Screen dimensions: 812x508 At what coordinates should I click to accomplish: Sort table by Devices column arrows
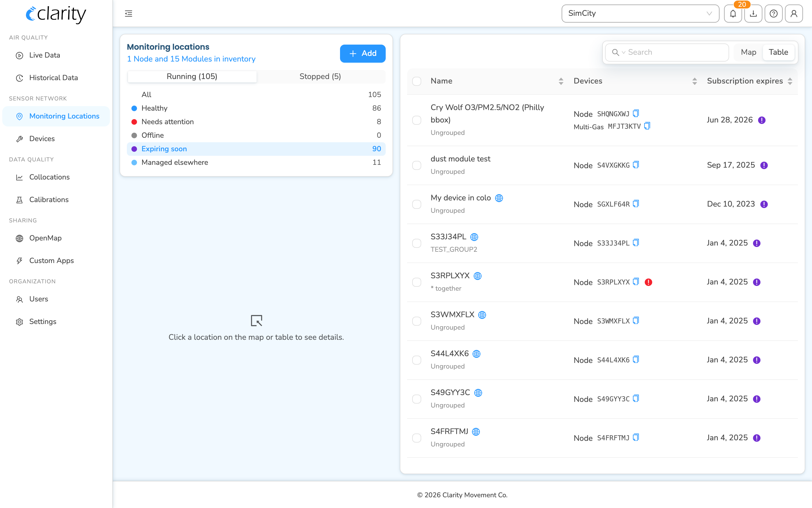[x=694, y=81]
